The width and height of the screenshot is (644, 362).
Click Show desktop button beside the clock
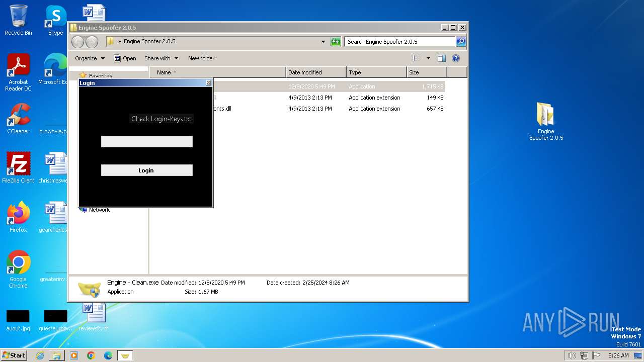tap(638, 355)
